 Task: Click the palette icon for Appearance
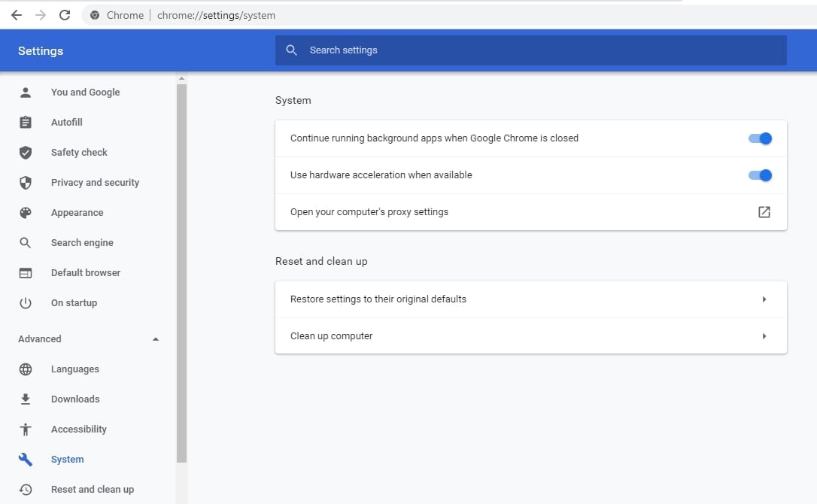[x=25, y=213]
